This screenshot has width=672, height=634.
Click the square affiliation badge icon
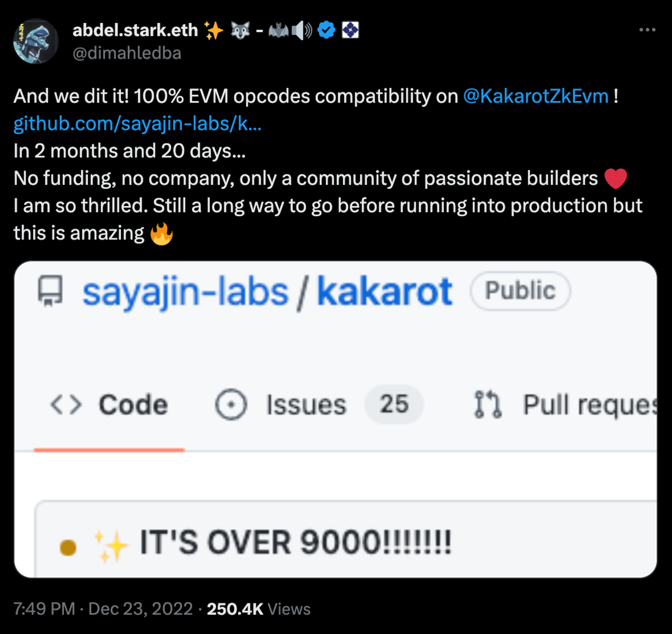tap(350, 30)
